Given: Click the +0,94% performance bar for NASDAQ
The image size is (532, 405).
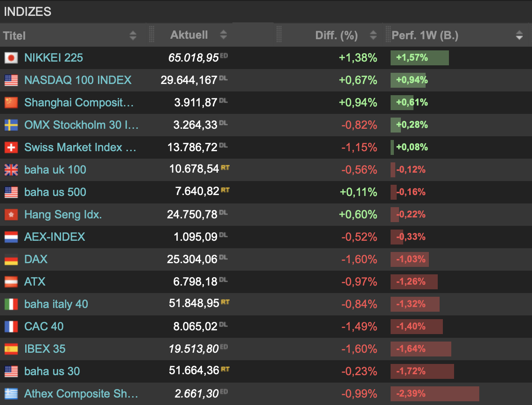Looking at the screenshot, I should point(408,80).
